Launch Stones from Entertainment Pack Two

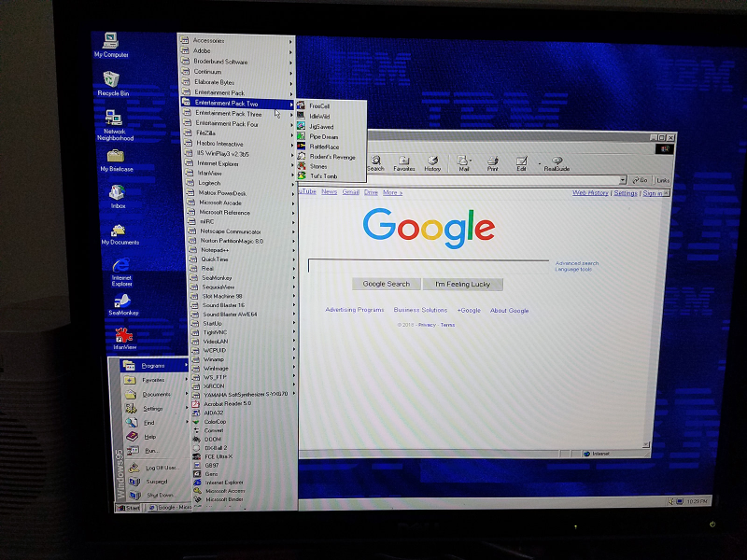(331, 166)
